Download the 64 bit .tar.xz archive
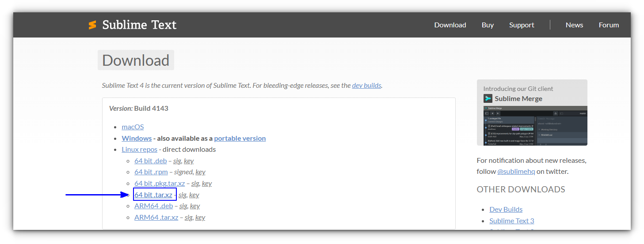The width and height of the screenshot is (644, 244). pyautogui.click(x=153, y=195)
